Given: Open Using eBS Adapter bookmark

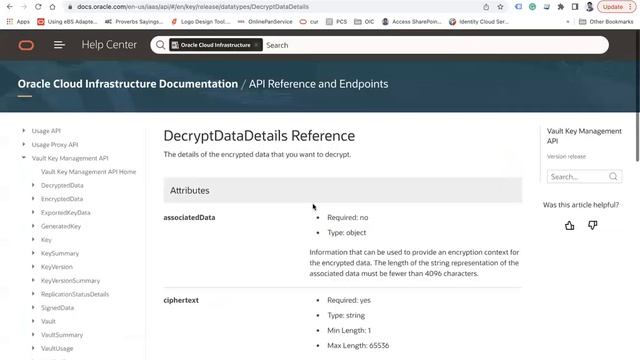Looking at the screenshot, I should coord(67,22).
